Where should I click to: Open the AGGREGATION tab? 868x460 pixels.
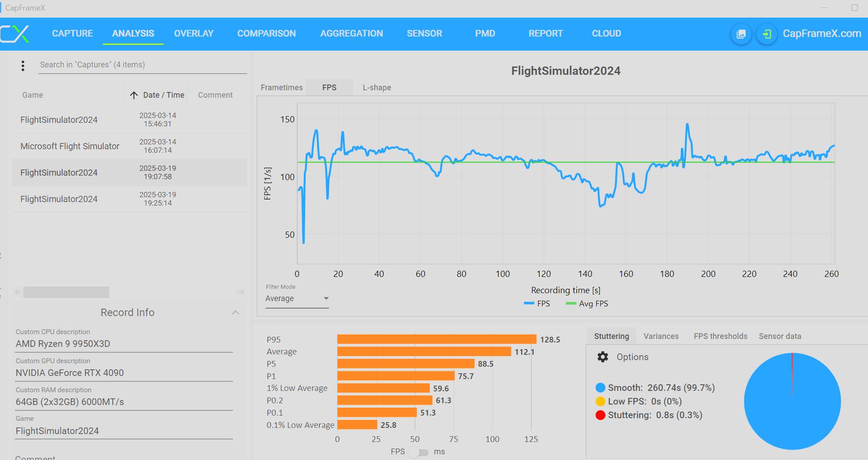click(351, 33)
